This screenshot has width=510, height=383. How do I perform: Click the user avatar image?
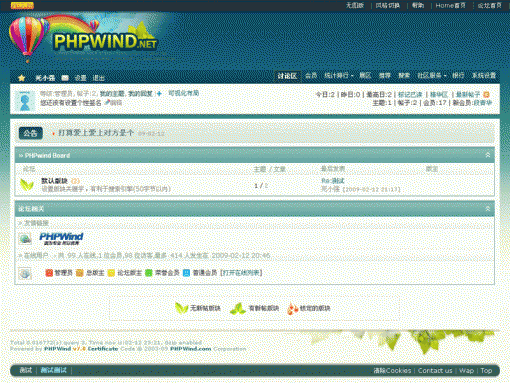click(x=25, y=101)
